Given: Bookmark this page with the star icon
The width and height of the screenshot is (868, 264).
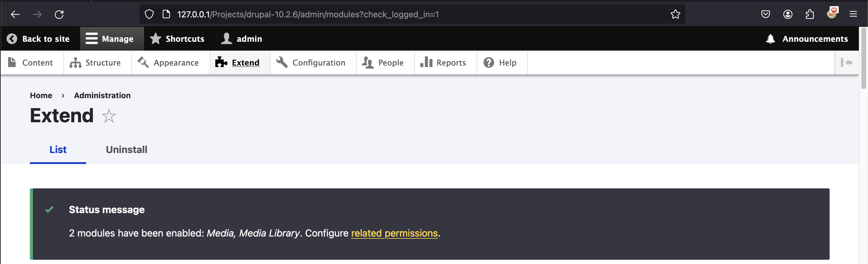Looking at the screenshot, I should coord(675,14).
